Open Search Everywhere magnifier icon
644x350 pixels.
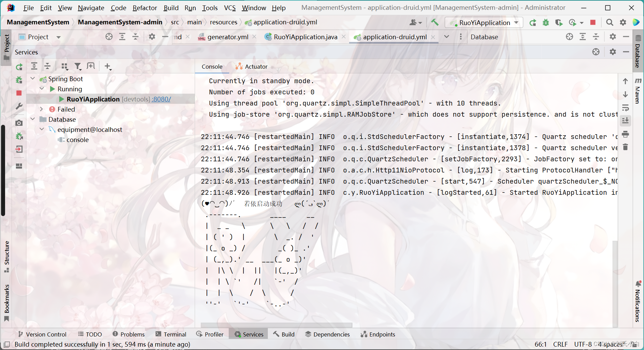point(609,22)
